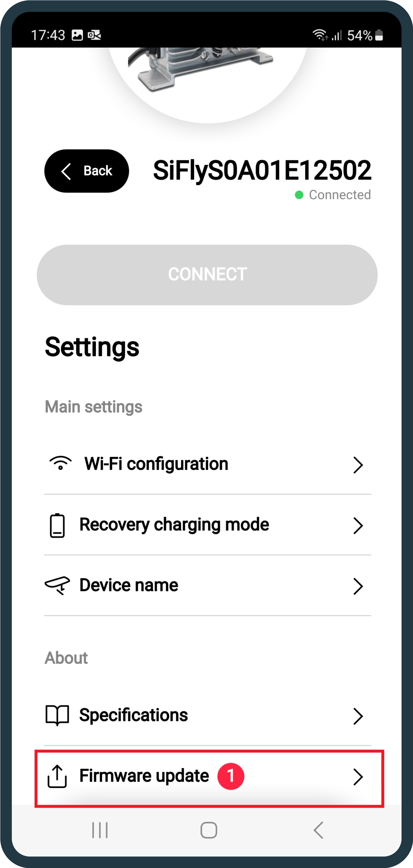
Task: Tap the Wi-Fi configuration icon
Action: point(60,463)
